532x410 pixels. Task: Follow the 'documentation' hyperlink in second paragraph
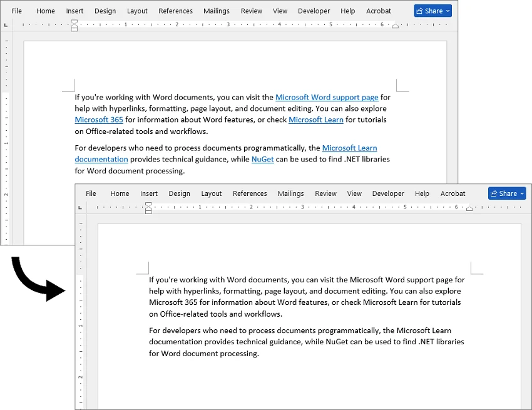coord(101,159)
